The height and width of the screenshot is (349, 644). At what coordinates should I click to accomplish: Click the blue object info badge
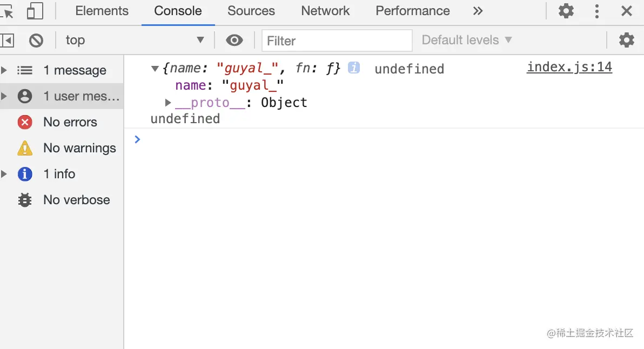(x=354, y=68)
